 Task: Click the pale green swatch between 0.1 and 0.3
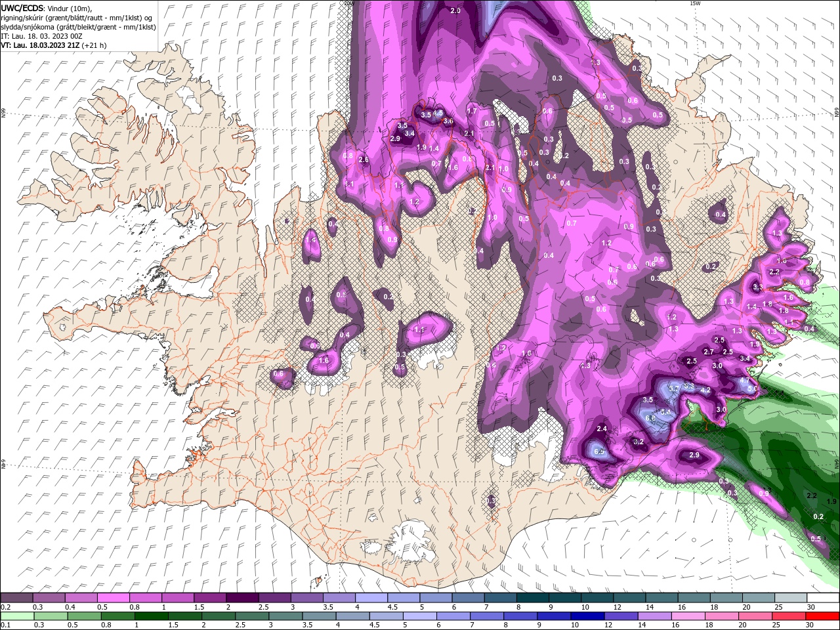coord(17,616)
